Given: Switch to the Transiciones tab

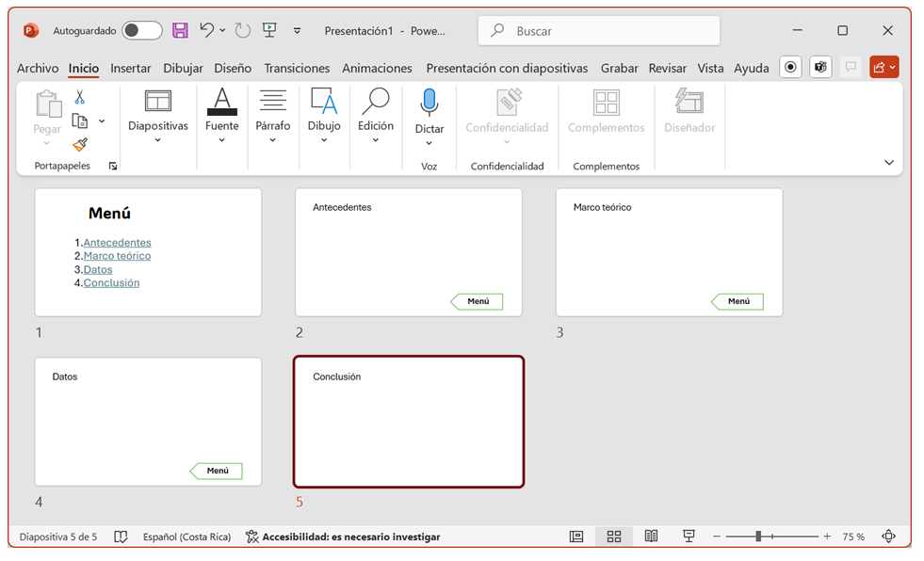Looking at the screenshot, I should [x=297, y=68].
